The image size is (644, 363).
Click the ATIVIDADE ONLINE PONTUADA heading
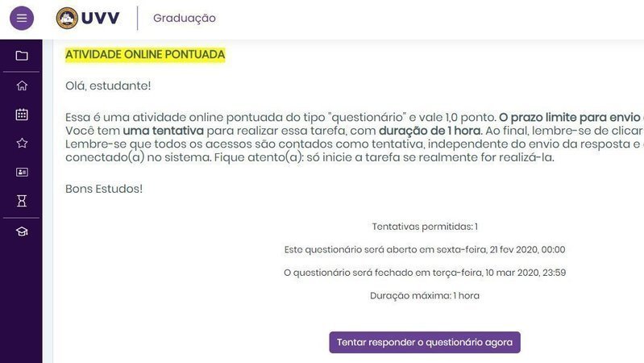(x=145, y=55)
